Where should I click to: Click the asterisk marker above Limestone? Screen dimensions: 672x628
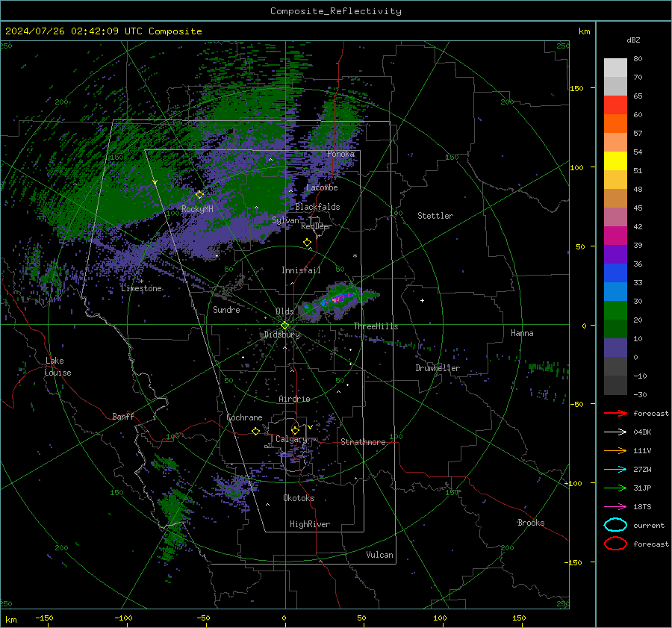[x=141, y=282]
